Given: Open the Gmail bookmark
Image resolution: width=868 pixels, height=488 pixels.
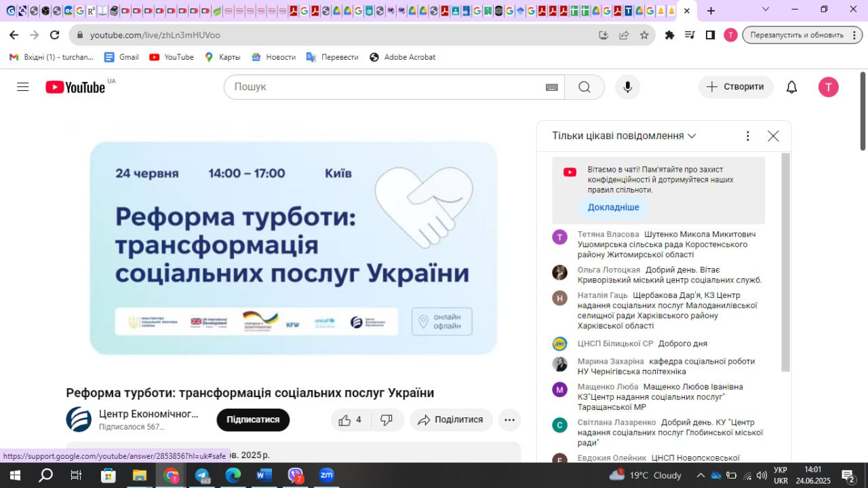Looking at the screenshot, I should (x=121, y=57).
